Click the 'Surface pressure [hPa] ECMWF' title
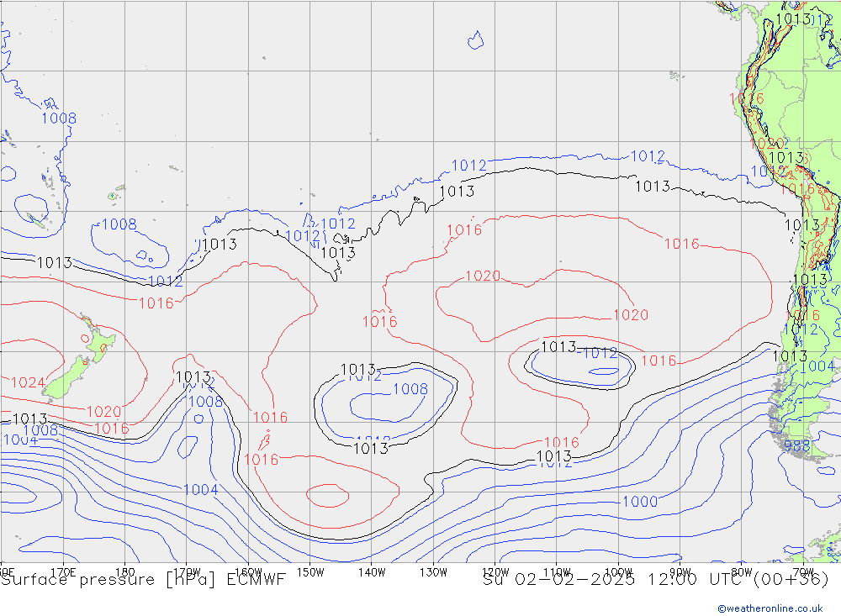 coord(143,580)
